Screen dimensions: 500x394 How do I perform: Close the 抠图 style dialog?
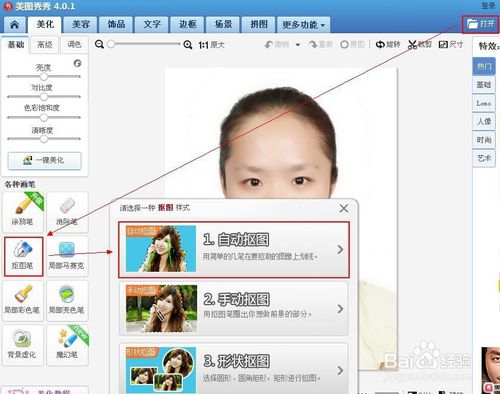(344, 208)
